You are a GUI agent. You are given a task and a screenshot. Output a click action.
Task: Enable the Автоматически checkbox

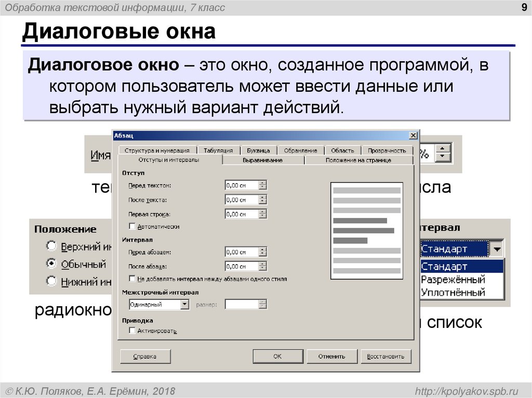coord(132,226)
